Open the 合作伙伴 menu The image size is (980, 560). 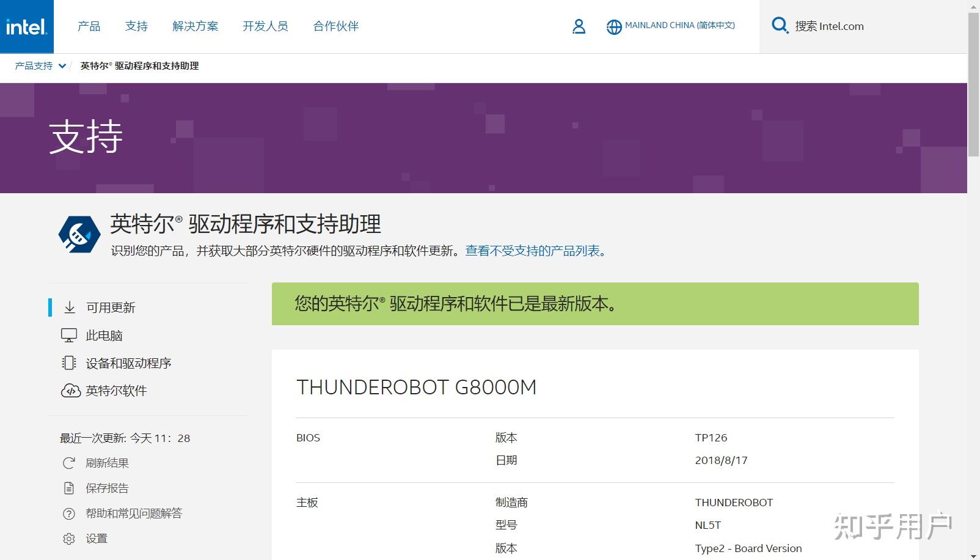336,26
